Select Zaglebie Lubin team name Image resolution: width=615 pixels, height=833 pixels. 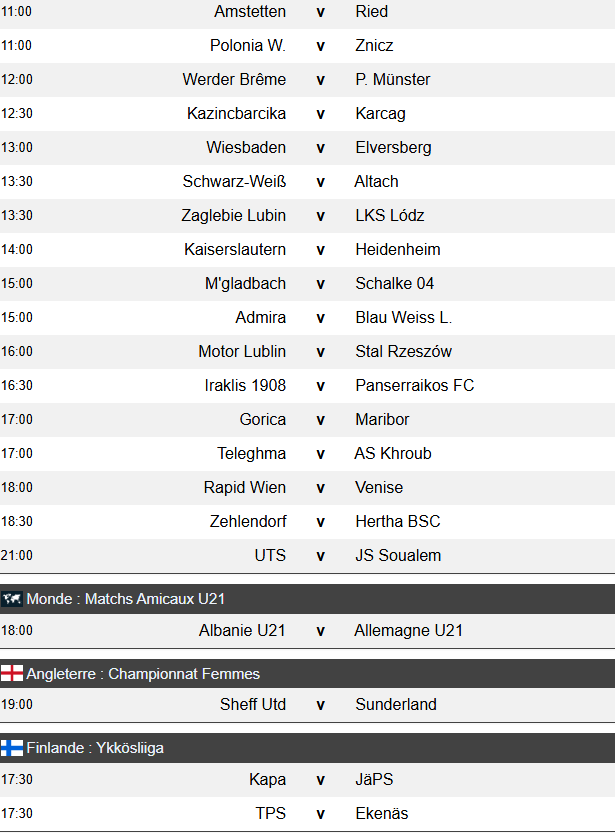tap(234, 216)
